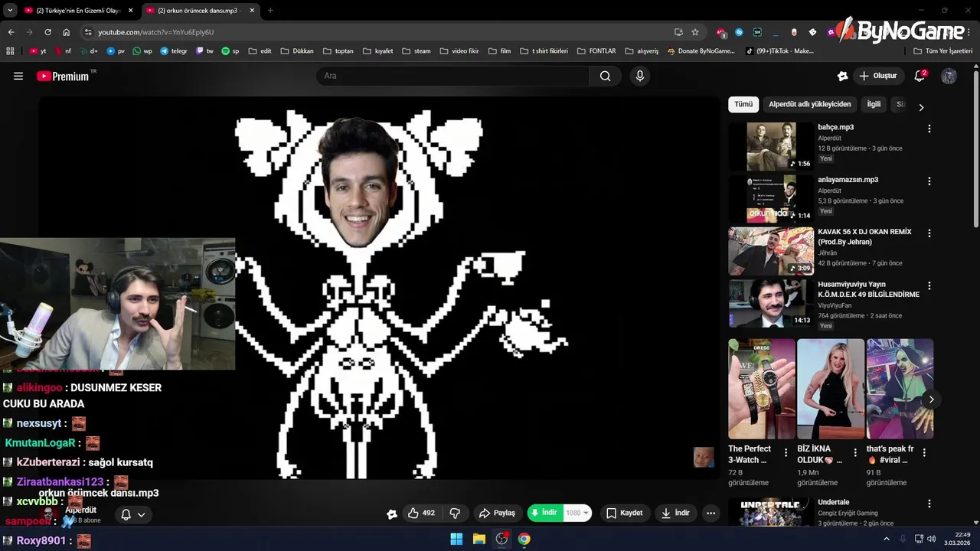Open bahçe.mp3 video thumbnail

pos(771,146)
